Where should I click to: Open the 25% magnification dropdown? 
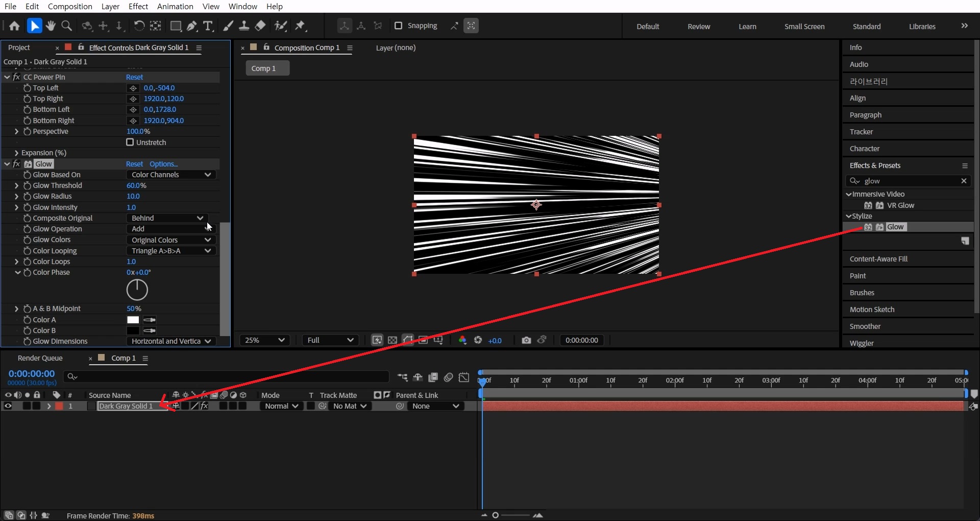(x=265, y=340)
